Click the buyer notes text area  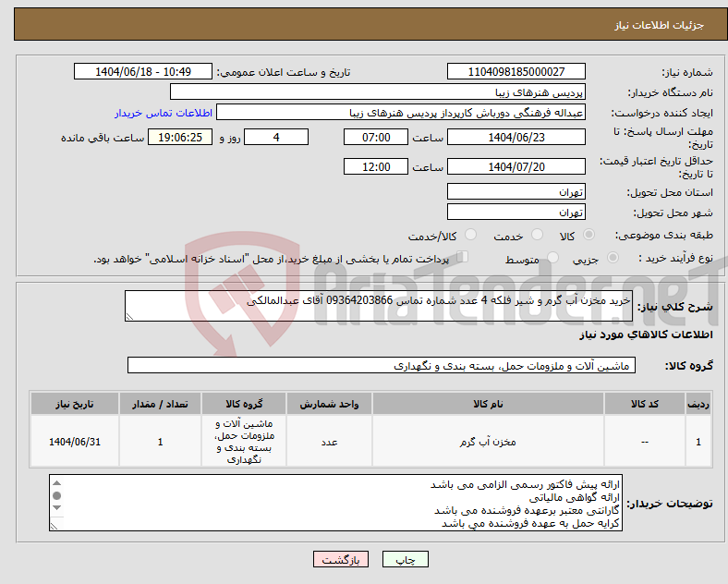click(x=335, y=503)
